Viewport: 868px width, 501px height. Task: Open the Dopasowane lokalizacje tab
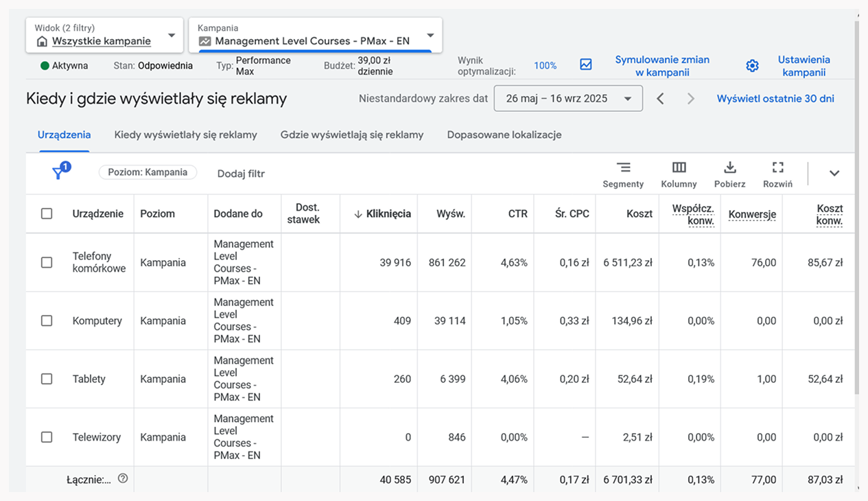(504, 135)
